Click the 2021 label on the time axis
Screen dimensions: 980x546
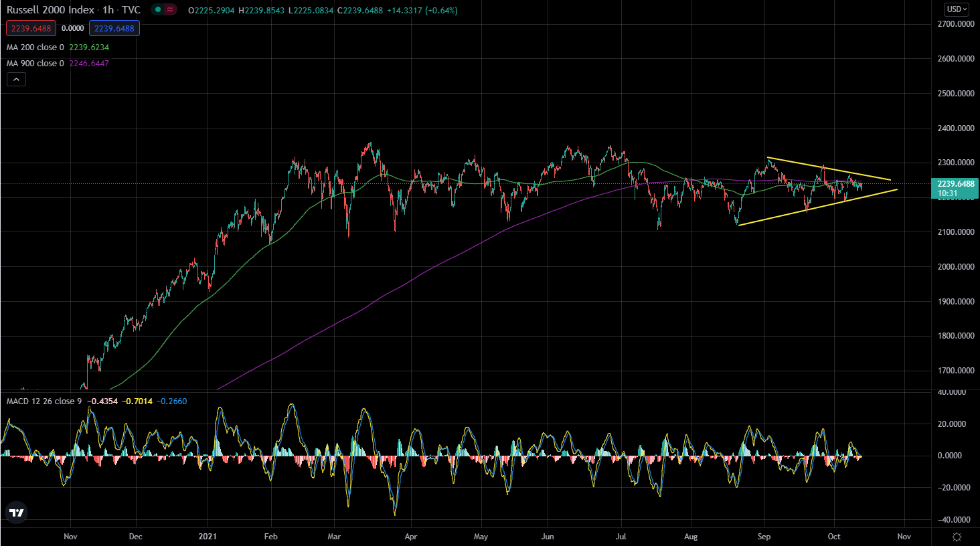208,537
